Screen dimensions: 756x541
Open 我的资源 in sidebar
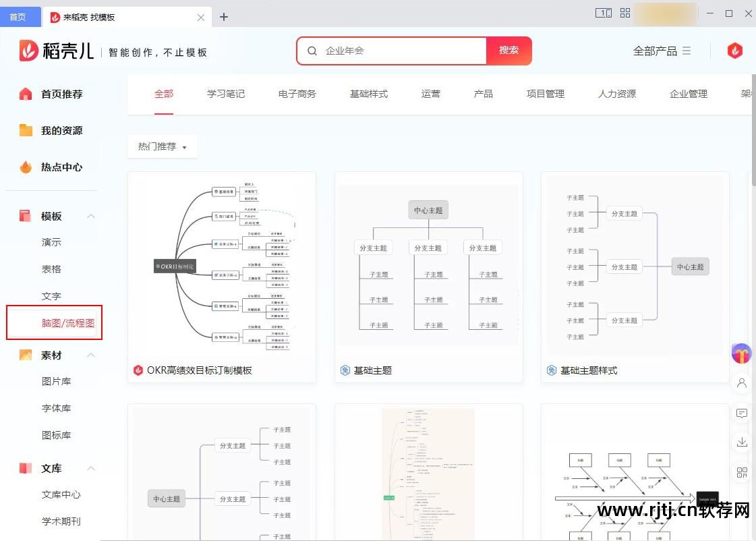62,130
